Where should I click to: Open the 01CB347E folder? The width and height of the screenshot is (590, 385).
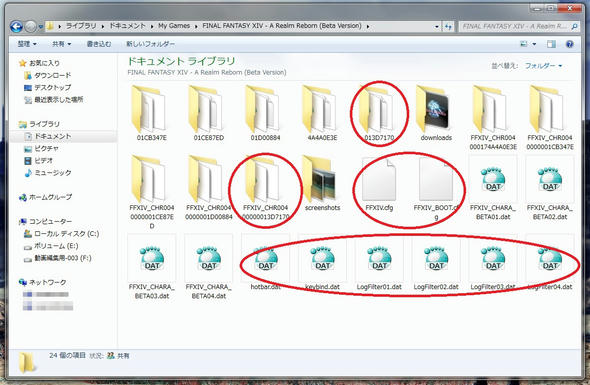(x=152, y=113)
